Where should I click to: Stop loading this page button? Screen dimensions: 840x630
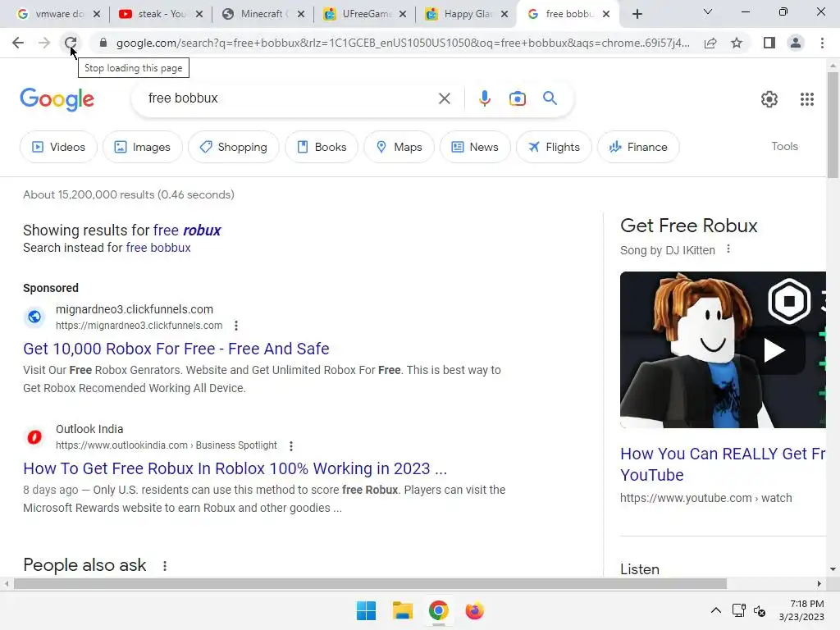point(71,43)
